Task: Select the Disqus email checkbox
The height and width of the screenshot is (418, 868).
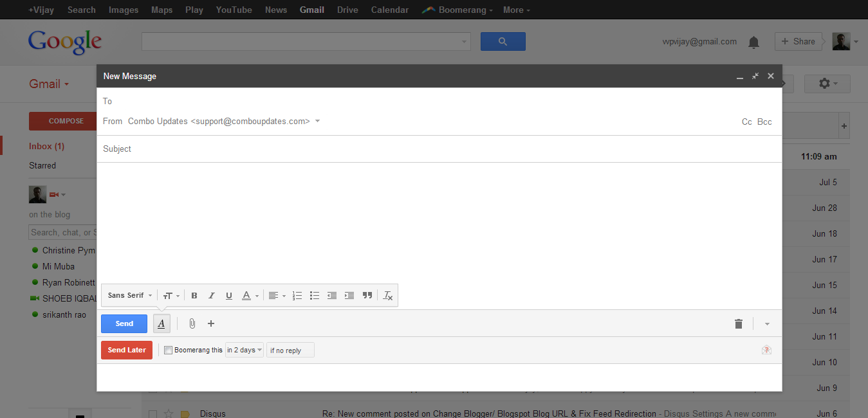Action: (152, 413)
